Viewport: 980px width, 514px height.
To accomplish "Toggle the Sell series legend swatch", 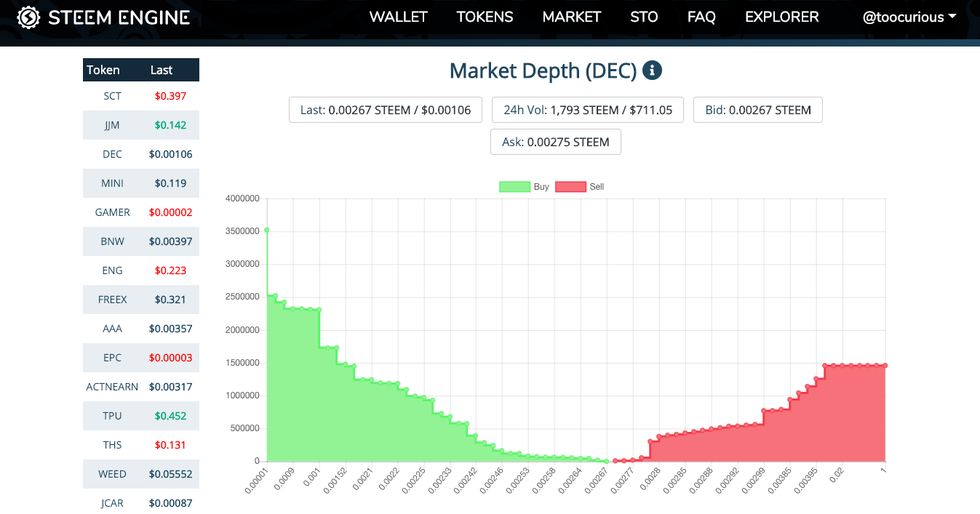I will pos(570,187).
